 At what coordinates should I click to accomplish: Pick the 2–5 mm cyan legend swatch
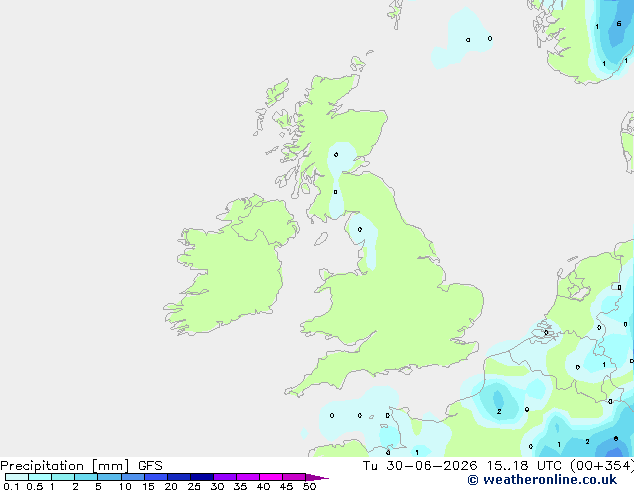coord(86,477)
